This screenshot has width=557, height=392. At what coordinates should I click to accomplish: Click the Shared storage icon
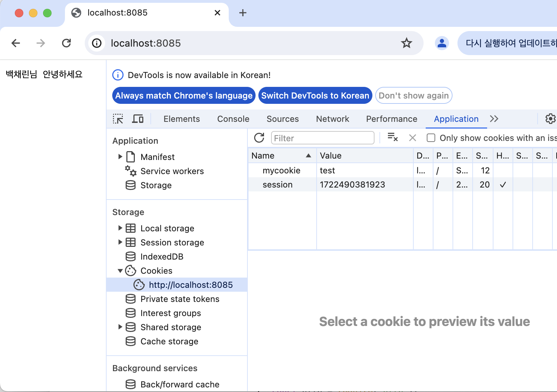(x=131, y=327)
